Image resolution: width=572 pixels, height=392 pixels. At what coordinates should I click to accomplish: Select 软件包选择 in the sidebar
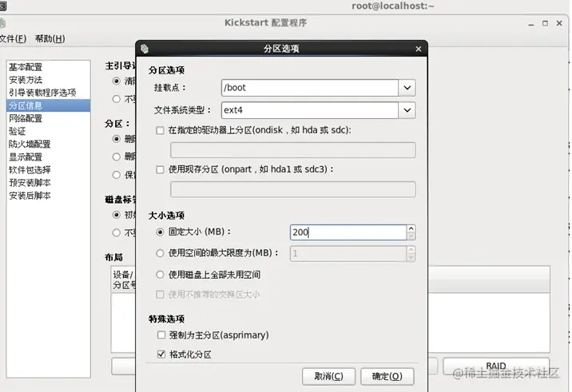[x=48, y=170]
